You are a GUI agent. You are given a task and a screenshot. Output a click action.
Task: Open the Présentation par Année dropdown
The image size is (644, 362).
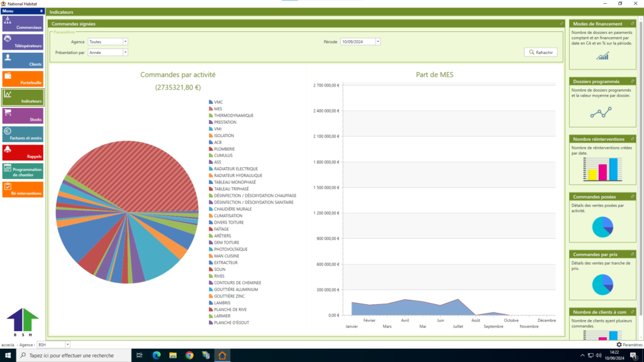(x=125, y=53)
